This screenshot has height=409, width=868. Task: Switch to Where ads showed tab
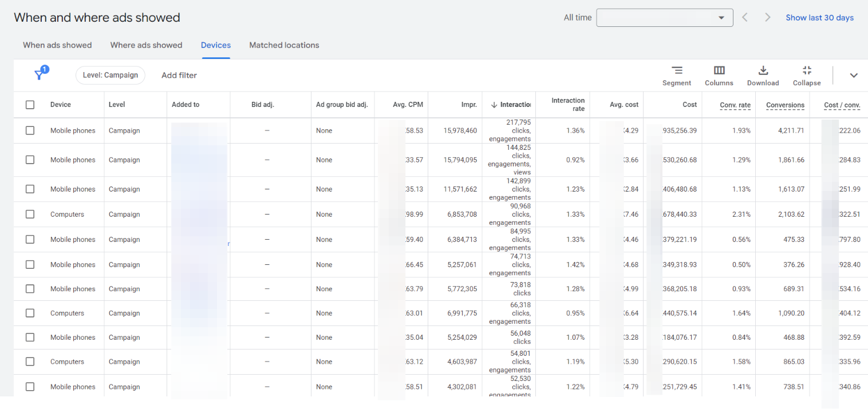click(146, 45)
